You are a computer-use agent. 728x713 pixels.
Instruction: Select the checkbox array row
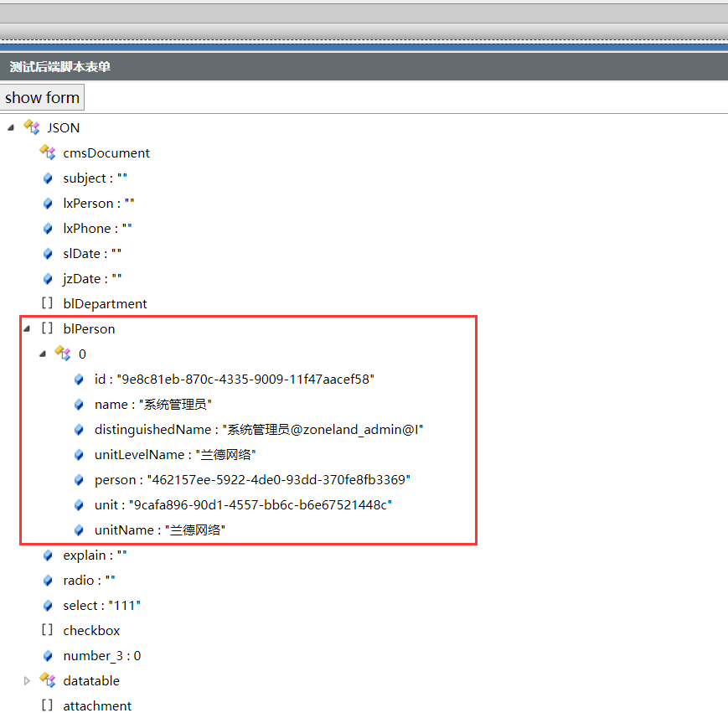click(x=91, y=630)
